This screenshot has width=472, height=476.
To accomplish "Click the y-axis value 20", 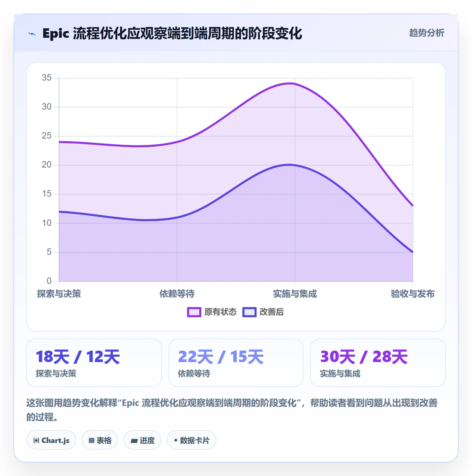I will coord(47,165).
